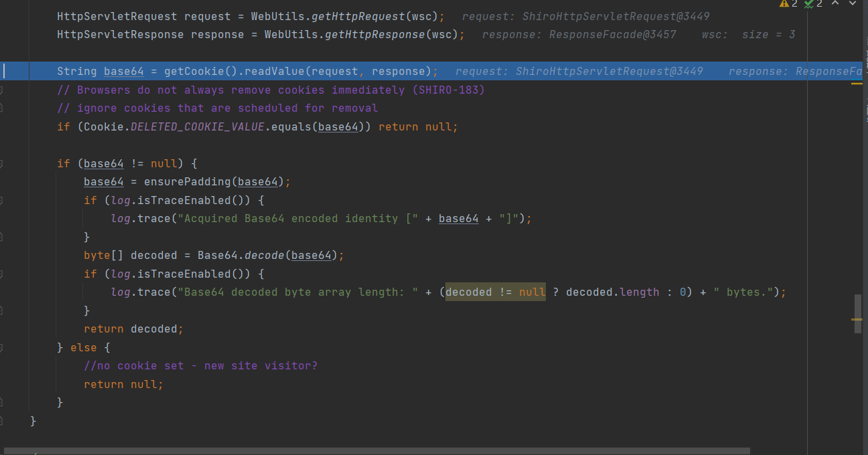
Task: Collapse first 'if (log.isTraceEnabled())' block
Action: click(2, 200)
